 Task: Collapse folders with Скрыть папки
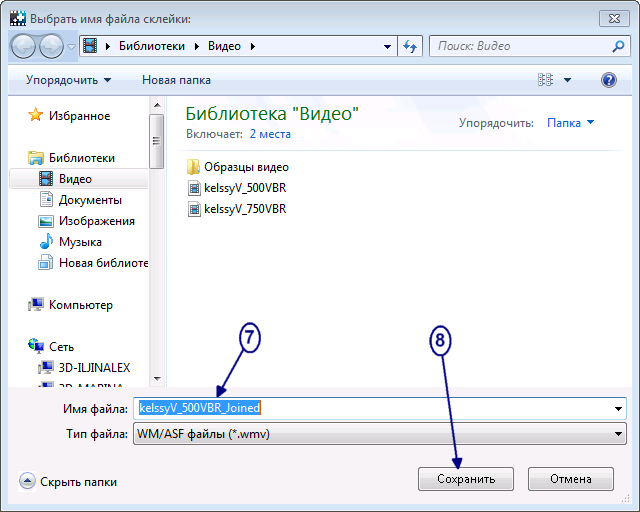pos(68,482)
